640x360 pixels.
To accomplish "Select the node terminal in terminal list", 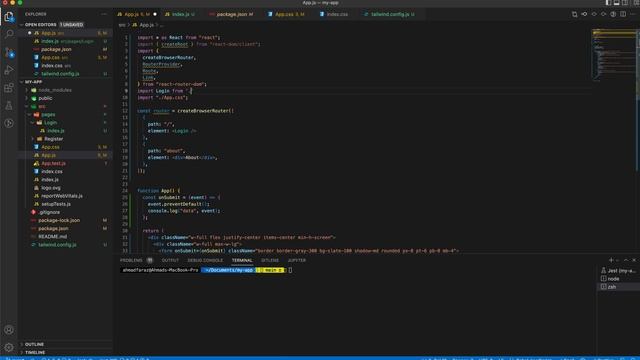I will click(x=618, y=279).
